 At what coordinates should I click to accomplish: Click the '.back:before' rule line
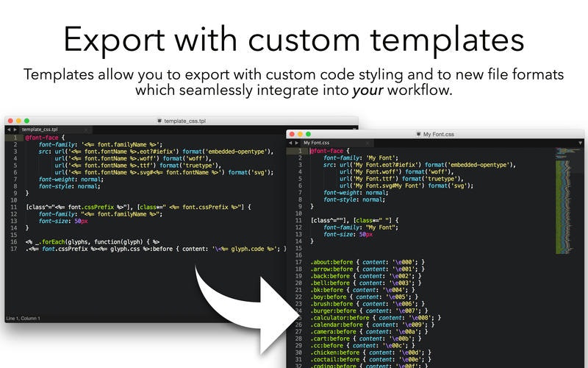(x=366, y=277)
